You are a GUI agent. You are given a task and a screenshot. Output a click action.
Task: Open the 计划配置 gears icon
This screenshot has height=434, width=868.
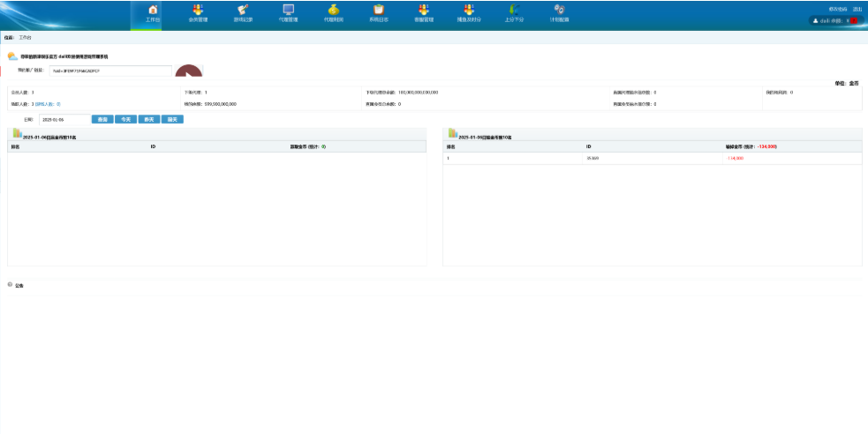click(x=559, y=10)
